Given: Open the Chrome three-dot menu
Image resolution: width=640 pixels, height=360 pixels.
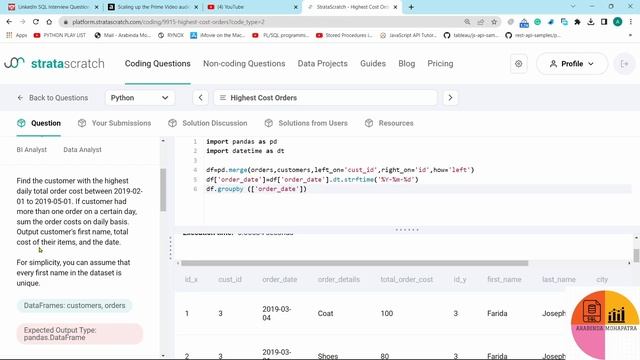Looking at the screenshot, I should (x=631, y=22).
